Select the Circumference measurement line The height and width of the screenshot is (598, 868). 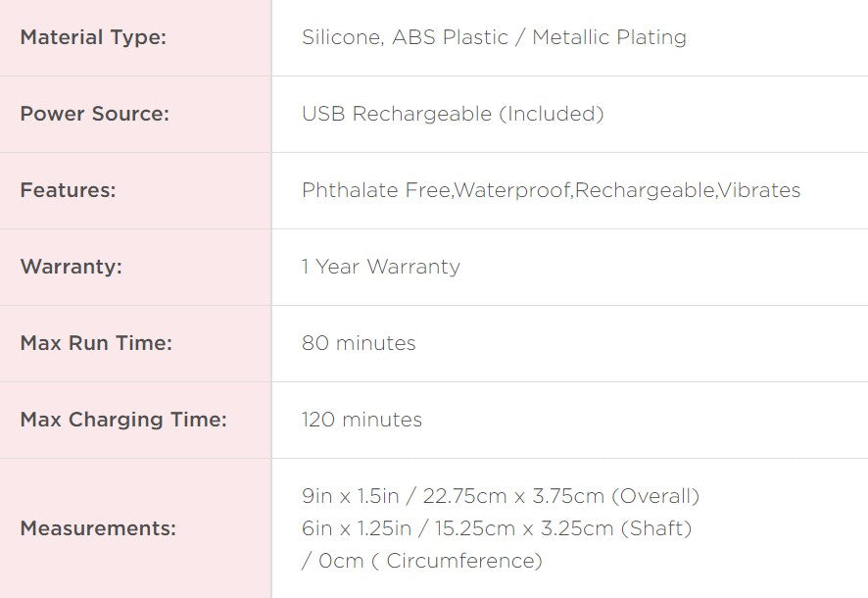pyautogui.click(x=422, y=561)
